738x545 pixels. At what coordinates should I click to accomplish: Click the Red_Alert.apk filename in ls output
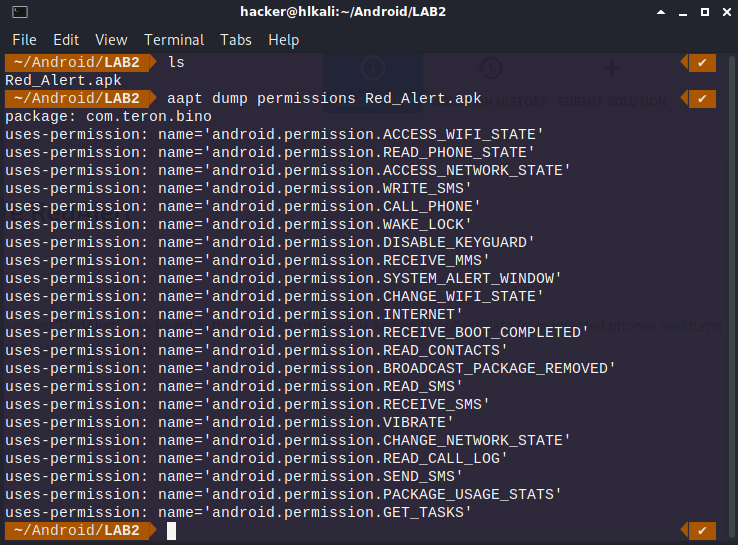58,81
